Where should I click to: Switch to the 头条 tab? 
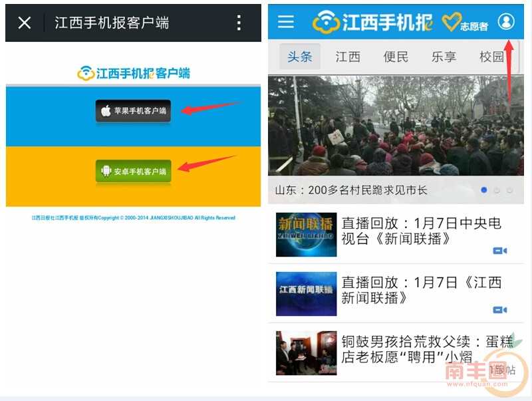299,57
